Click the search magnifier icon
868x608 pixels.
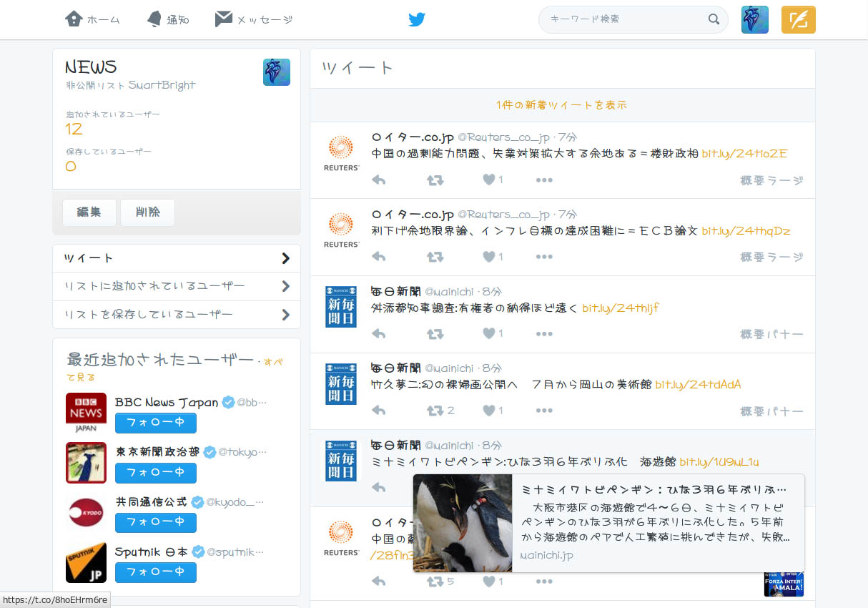(x=714, y=19)
